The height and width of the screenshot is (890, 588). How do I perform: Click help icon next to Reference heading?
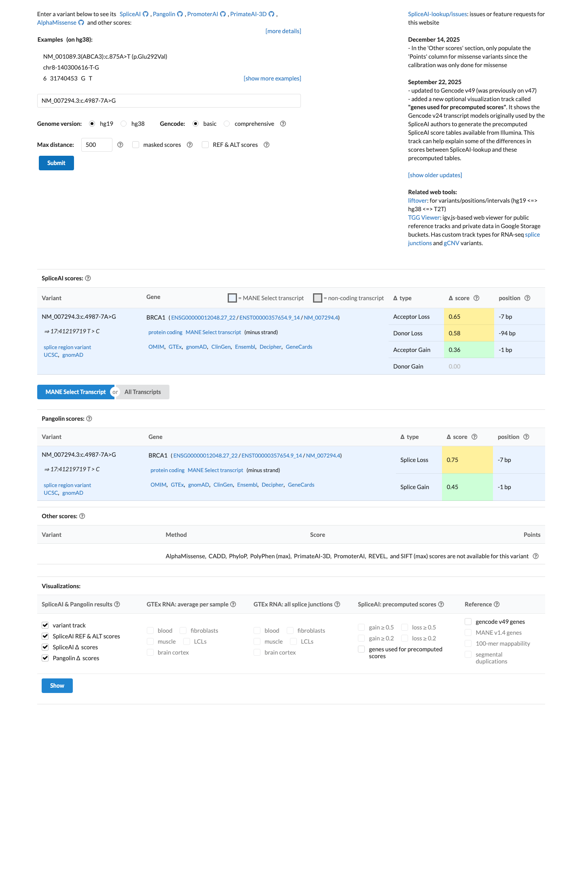(x=497, y=604)
